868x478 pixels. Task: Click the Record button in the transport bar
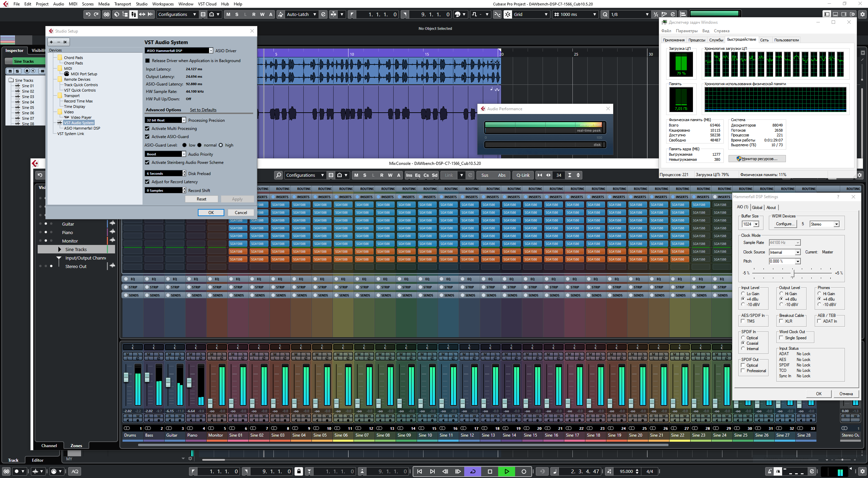coord(524,471)
